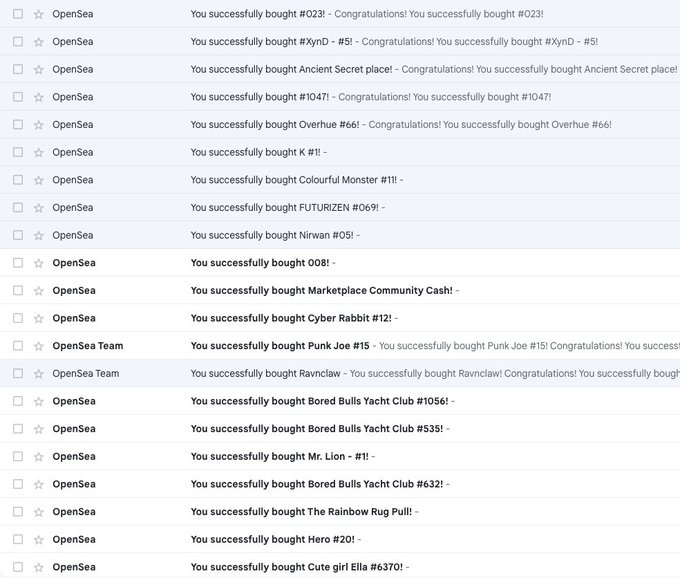Select checkbox for Bored Bulls #535 email
The height and width of the screenshot is (578, 680).
click(x=18, y=429)
